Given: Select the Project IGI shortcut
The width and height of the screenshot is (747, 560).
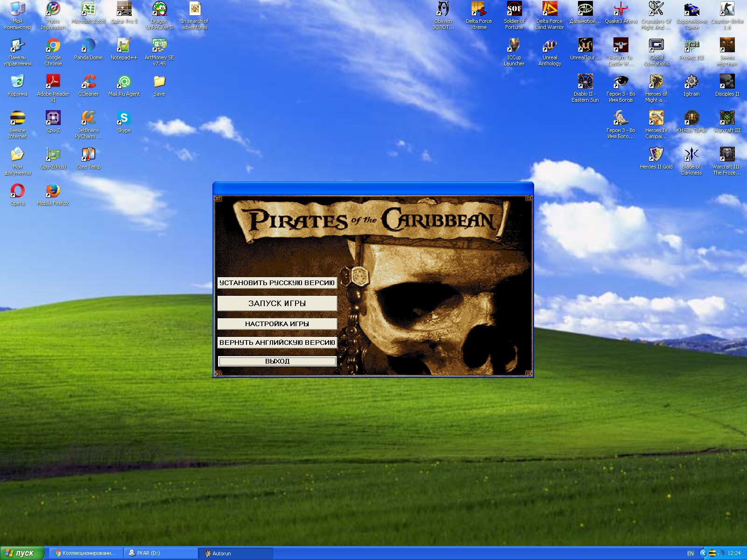Looking at the screenshot, I should (691, 49).
